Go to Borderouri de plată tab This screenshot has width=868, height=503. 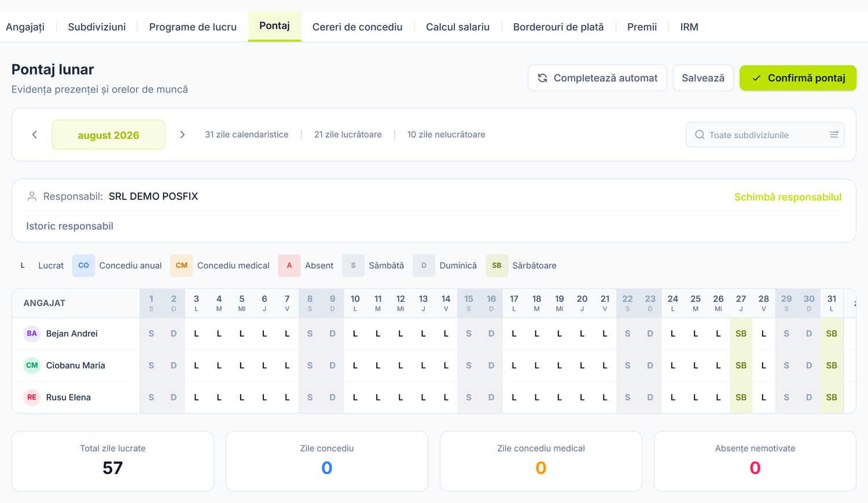[558, 27]
